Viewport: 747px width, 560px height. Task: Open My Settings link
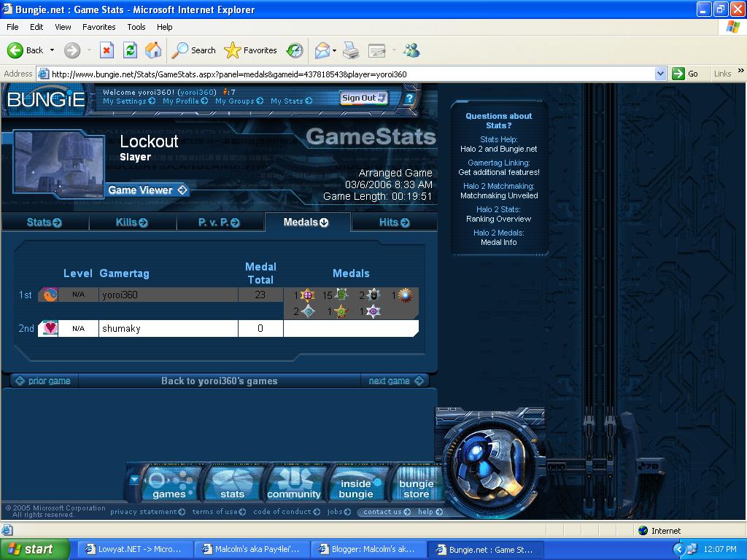coord(128,101)
